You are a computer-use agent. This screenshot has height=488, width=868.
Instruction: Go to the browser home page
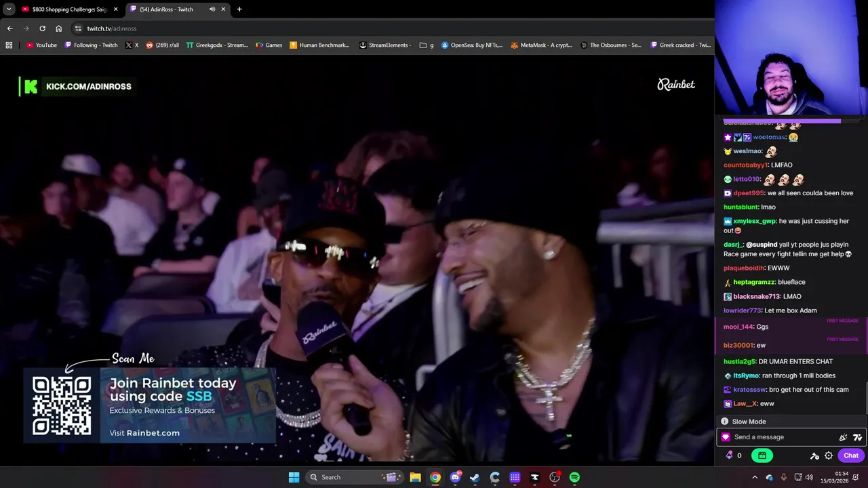click(58, 28)
